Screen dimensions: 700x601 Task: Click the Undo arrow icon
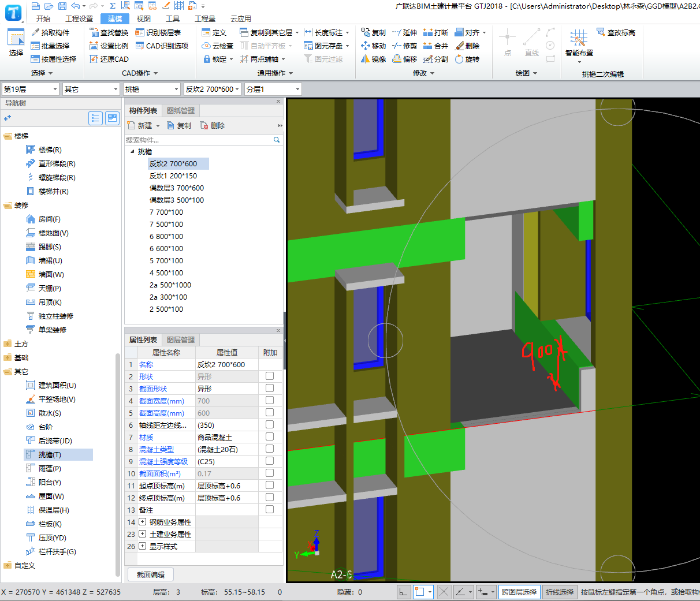click(76, 6)
